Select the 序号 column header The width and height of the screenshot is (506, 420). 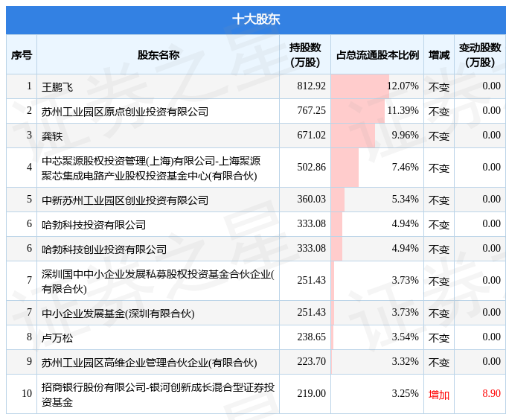point(22,55)
